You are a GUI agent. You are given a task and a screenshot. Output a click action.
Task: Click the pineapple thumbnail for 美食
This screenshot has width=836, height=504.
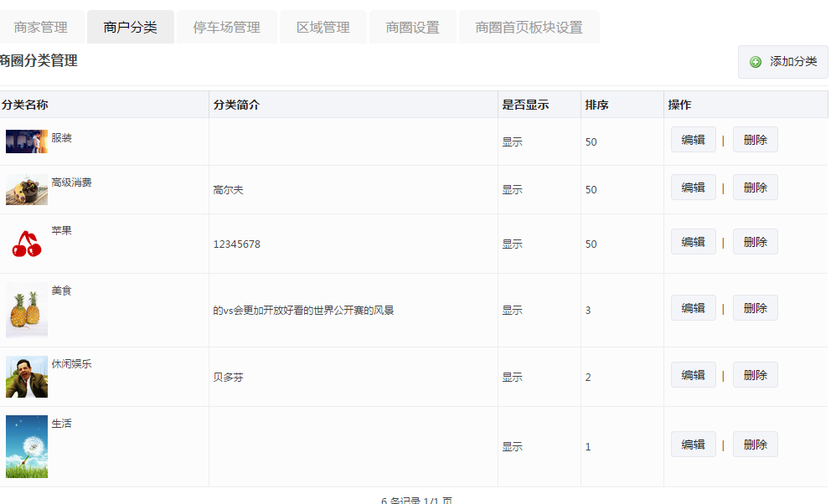click(26, 310)
